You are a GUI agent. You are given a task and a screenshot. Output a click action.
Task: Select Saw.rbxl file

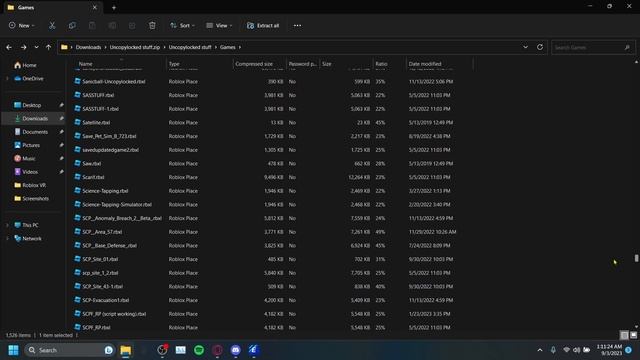91,163
